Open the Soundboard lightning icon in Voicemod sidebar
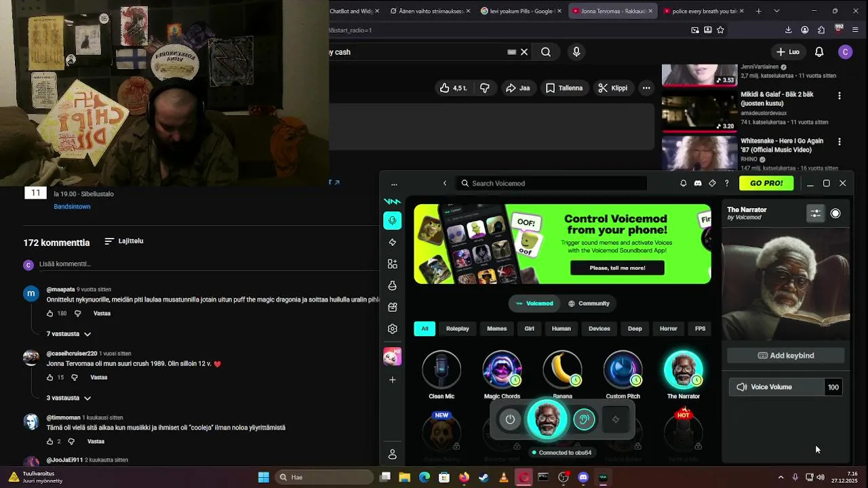The height and width of the screenshot is (488, 868). 392,242
